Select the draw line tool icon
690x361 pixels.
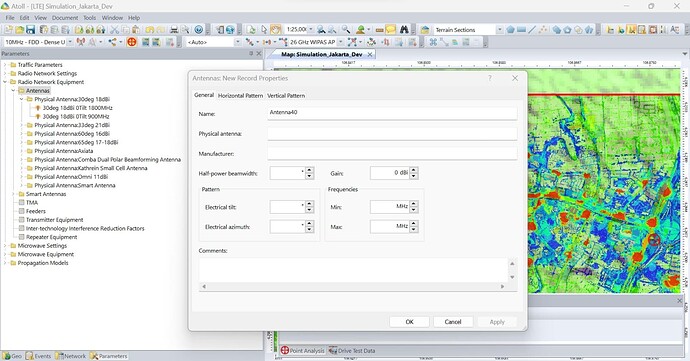(532, 29)
